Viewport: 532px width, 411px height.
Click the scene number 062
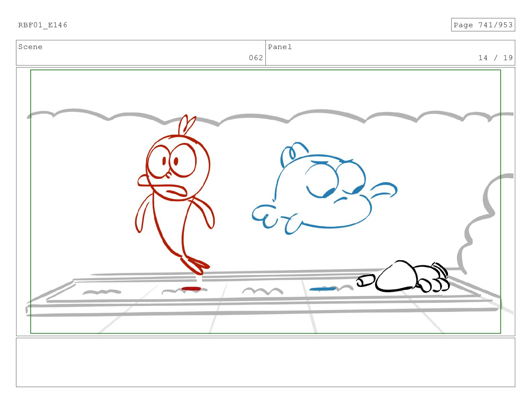click(256, 58)
